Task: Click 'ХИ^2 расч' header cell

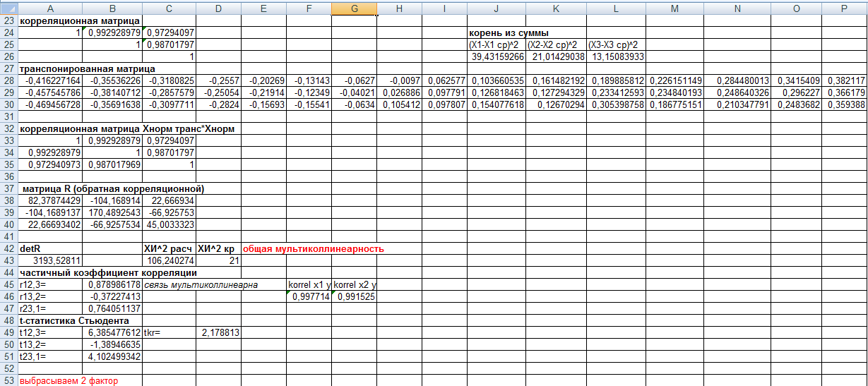Action: (169, 249)
